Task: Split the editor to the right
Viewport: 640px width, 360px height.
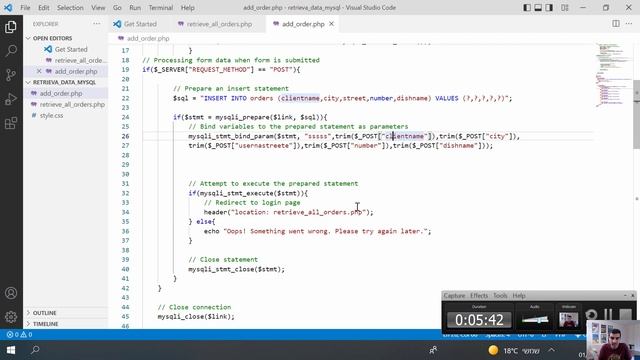Action: tap(616, 24)
